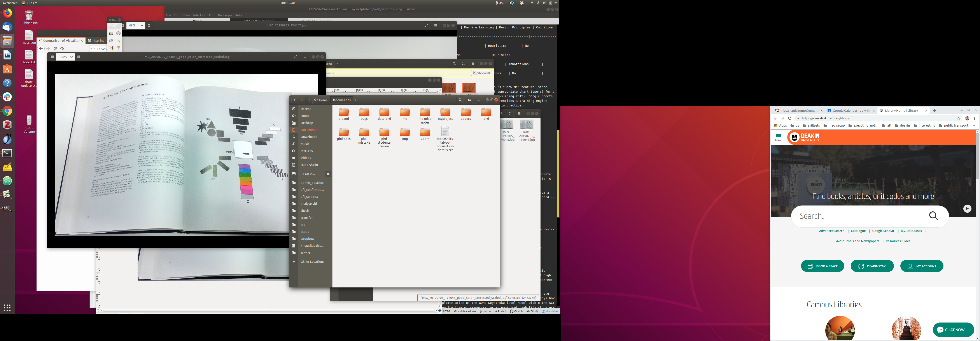
Task: Play the library hero banner video
Action: click(967, 208)
